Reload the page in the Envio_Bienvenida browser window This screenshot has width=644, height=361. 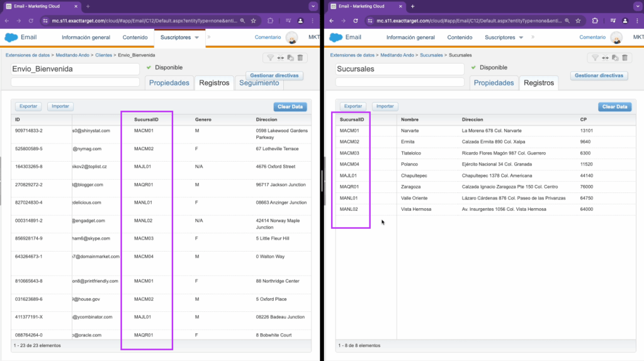30,21
